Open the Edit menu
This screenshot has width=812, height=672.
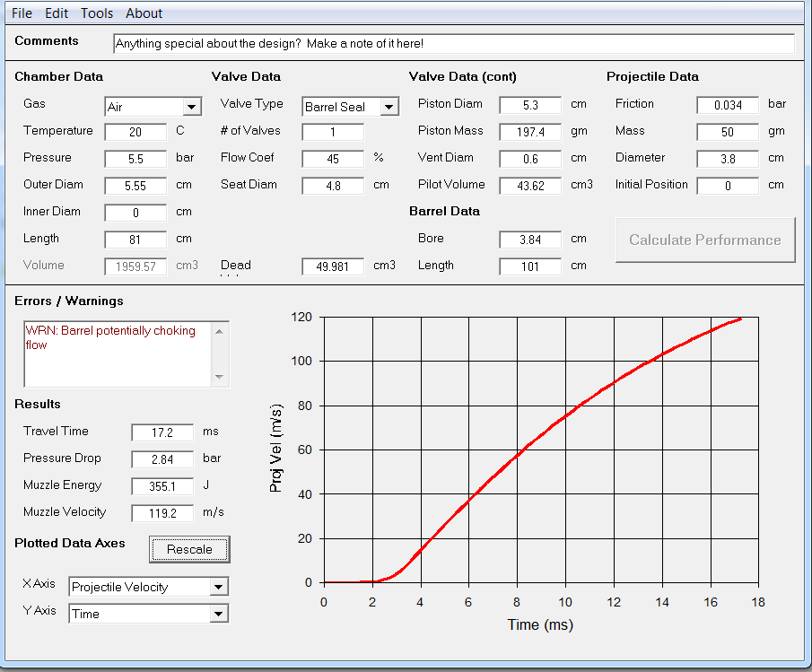tap(57, 13)
